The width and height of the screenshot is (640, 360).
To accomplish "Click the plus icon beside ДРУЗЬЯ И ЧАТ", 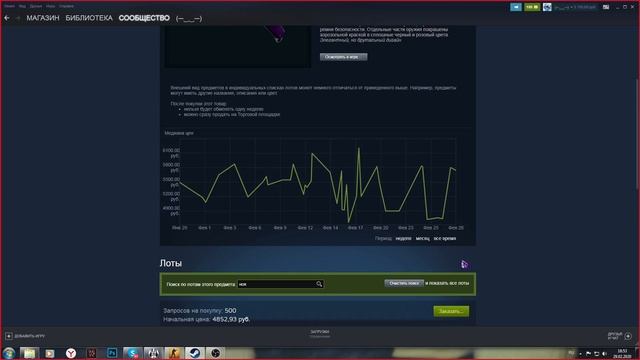I will click(628, 336).
